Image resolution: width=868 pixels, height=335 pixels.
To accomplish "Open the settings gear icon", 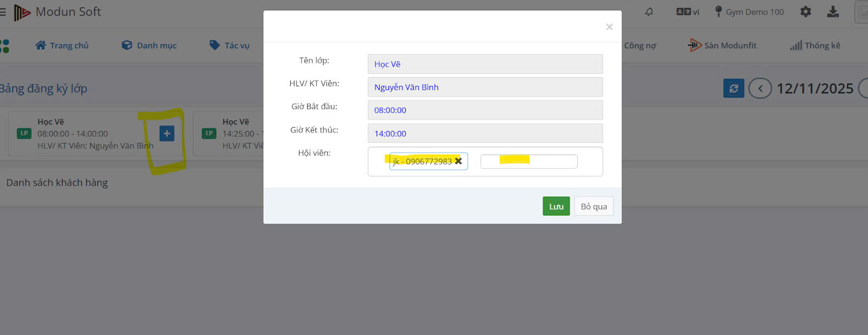I will tap(806, 12).
